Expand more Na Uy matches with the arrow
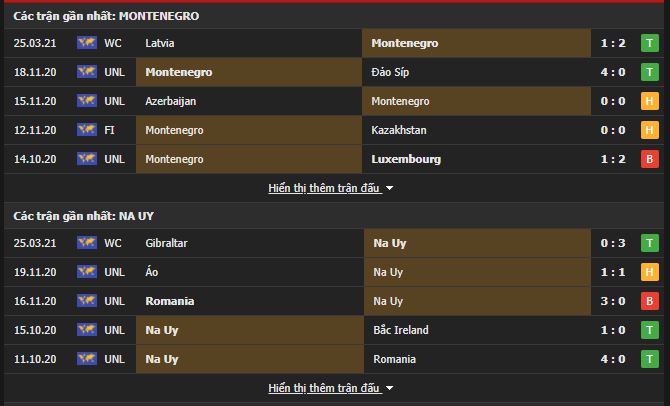This screenshot has width=670, height=406. coord(389,388)
